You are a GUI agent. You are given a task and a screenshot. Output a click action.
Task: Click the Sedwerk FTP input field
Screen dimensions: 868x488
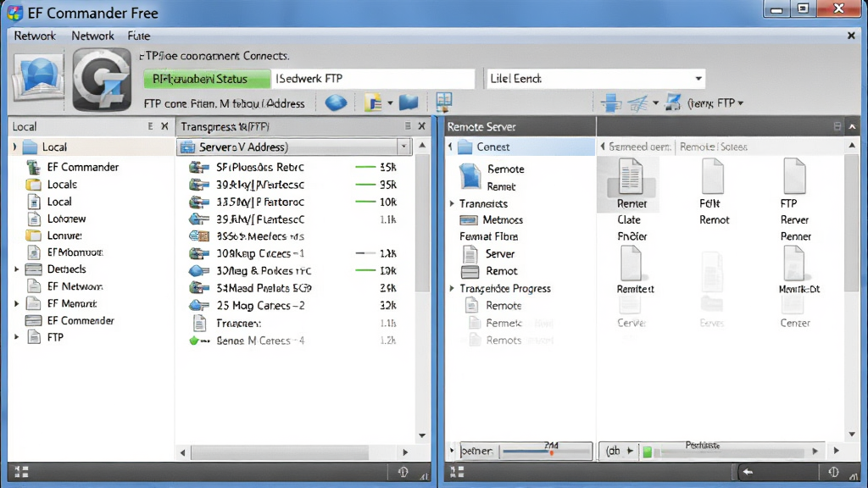point(373,79)
